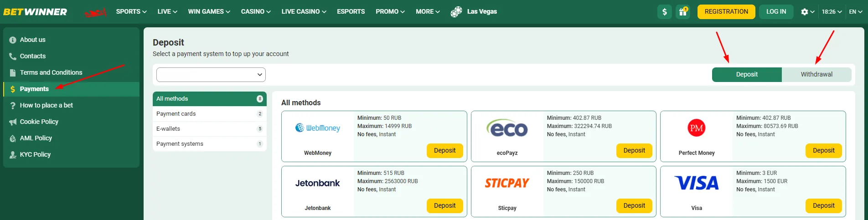Click the Visa card logo

pos(696,183)
